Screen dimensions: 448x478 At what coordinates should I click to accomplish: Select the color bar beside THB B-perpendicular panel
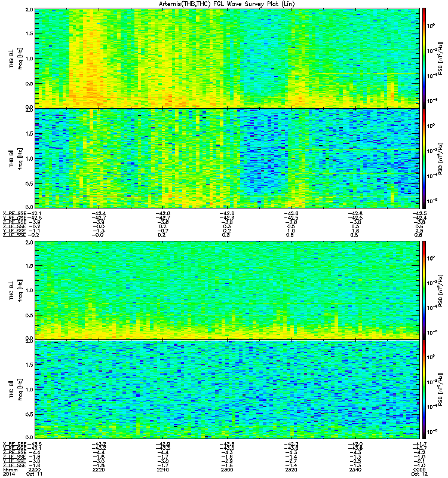(x=424, y=58)
